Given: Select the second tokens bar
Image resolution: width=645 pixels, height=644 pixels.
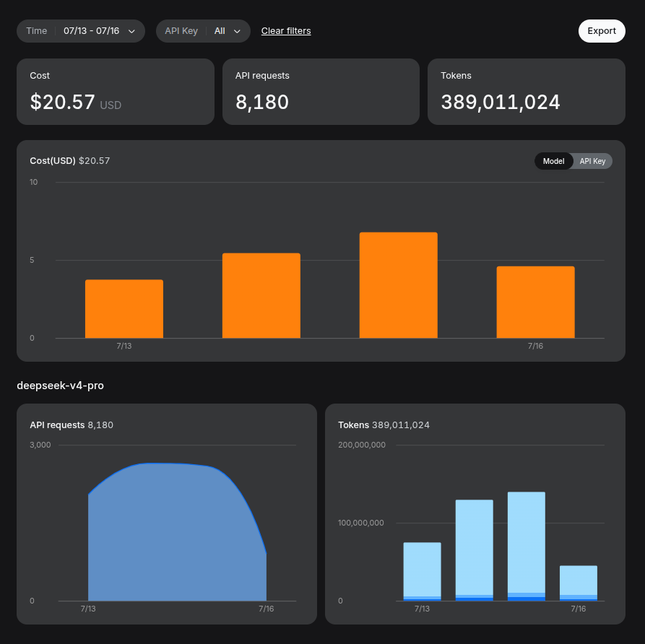Looking at the screenshot, I should [475, 550].
